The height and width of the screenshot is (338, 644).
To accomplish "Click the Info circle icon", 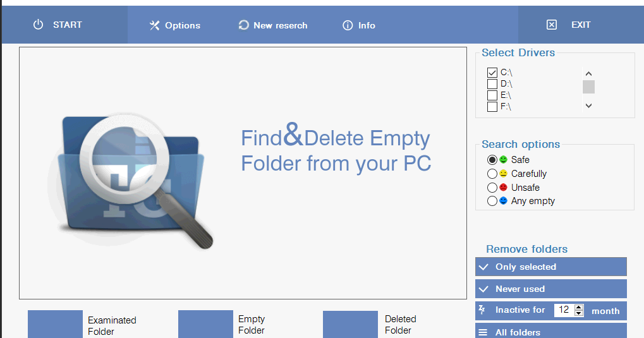I will tap(348, 25).
